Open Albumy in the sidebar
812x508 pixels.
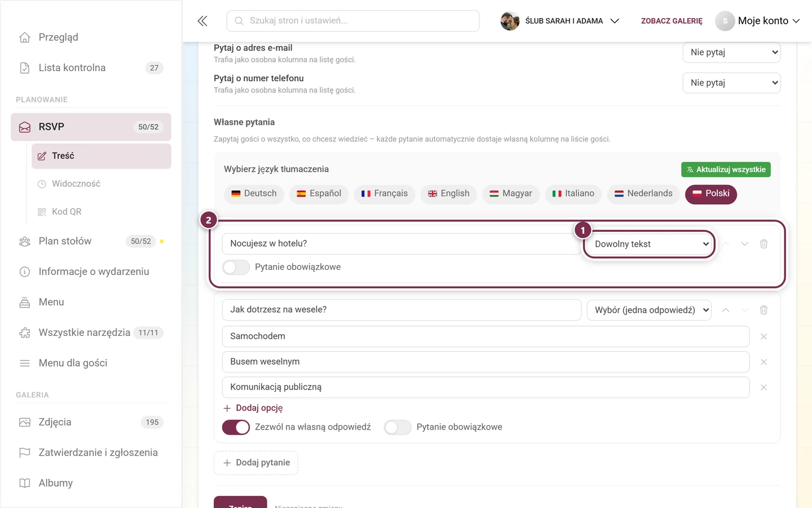[x=91, y=483]
